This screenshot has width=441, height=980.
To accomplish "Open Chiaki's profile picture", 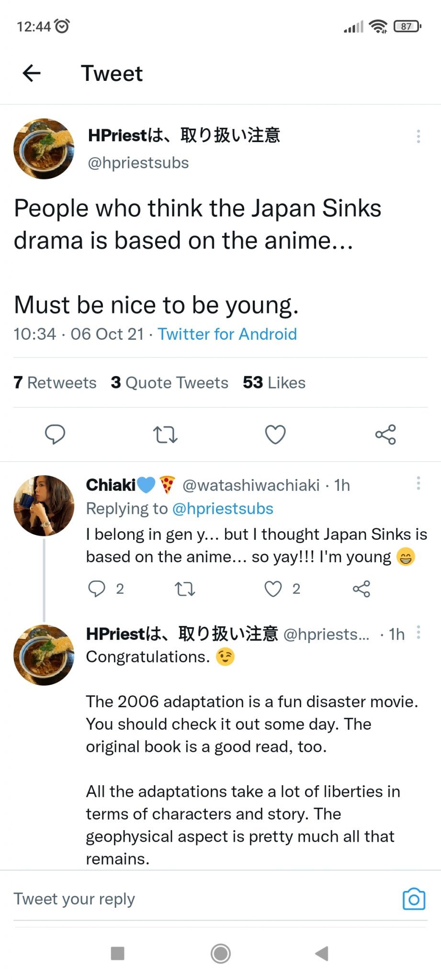I will click(x=44, y=505).
